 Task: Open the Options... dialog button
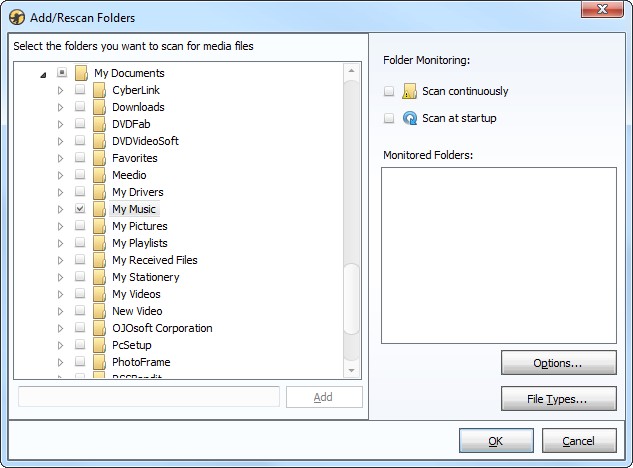[558, 362]
